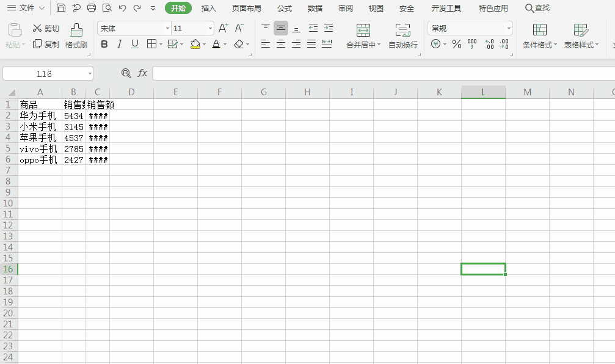Click the decrease indent icon
This screenshot has width=615, height=364.
pyautogui.click(x=313, y=28)
